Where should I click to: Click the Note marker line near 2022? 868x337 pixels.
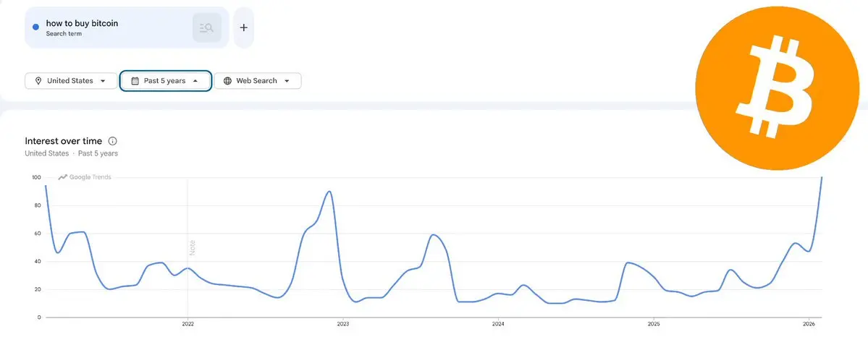[x=187, y=247]
